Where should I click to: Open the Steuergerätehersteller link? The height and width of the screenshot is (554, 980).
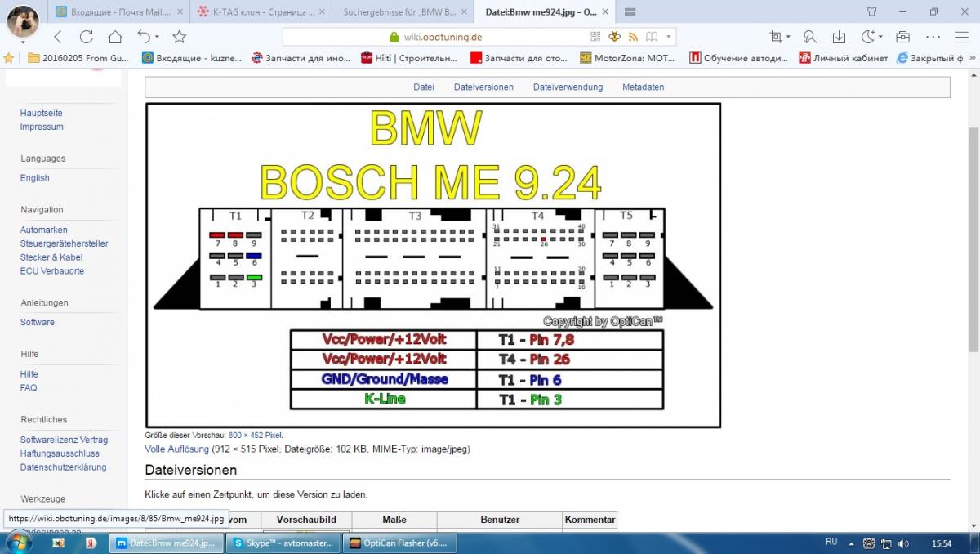tap(65, 243)
